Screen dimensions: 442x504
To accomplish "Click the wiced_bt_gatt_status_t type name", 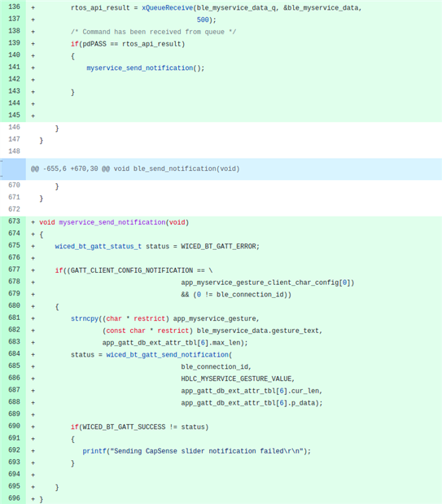I will pos(98,246).
